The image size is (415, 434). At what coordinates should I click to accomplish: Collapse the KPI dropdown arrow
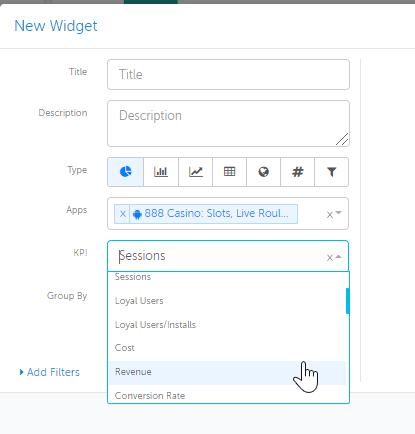coord(339,257)
